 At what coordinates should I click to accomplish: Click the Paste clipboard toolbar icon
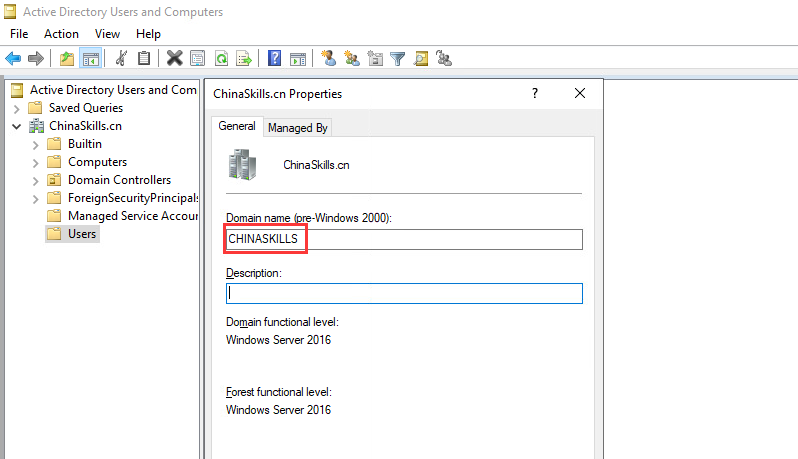click(x=144, y=59)
